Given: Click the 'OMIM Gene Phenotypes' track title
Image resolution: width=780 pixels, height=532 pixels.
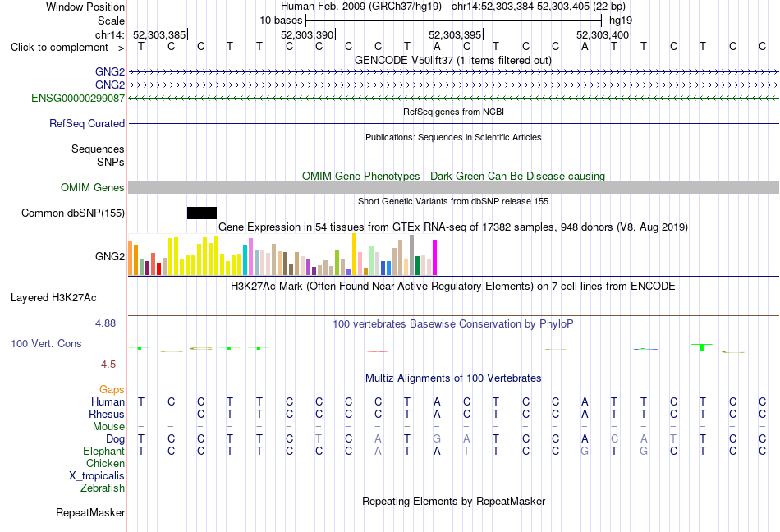Looking at the screenshot, I should [453, 176].
